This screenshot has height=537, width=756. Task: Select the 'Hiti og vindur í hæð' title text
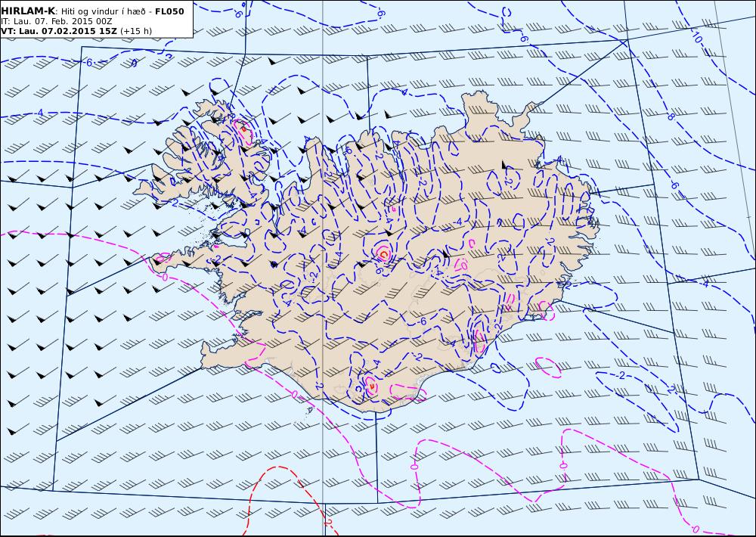click(x=103, y=11)
